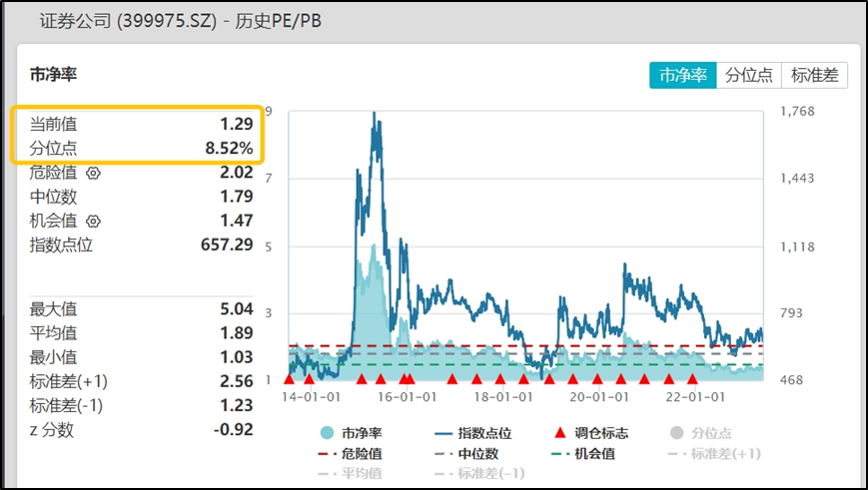Screen dimensions: 868x490
Task: Enable greyed 分位点 legend series
Action: (701, 433)
